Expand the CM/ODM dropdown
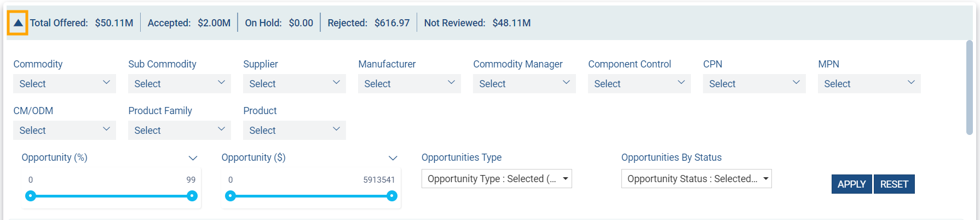This screenshot has width=980, height=220. [64, 130]
